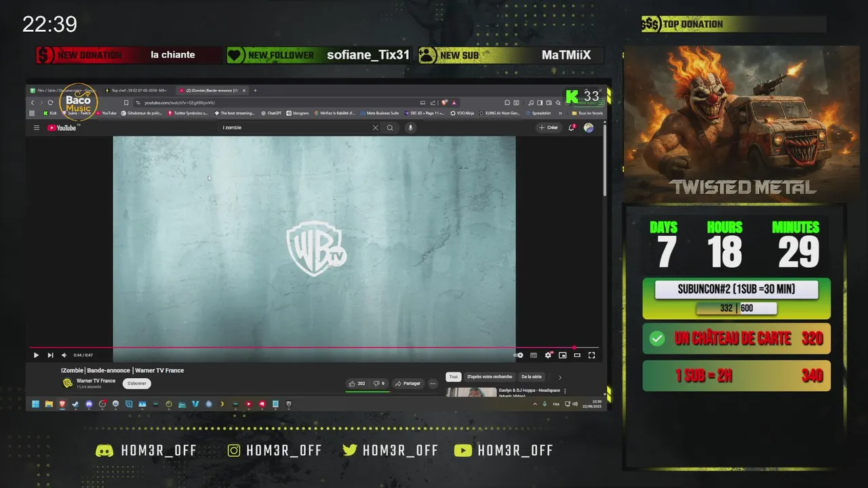The image size is (868, 488).
Task: Open the Meta Business Suite bookmark
Action: pos(380,113)
